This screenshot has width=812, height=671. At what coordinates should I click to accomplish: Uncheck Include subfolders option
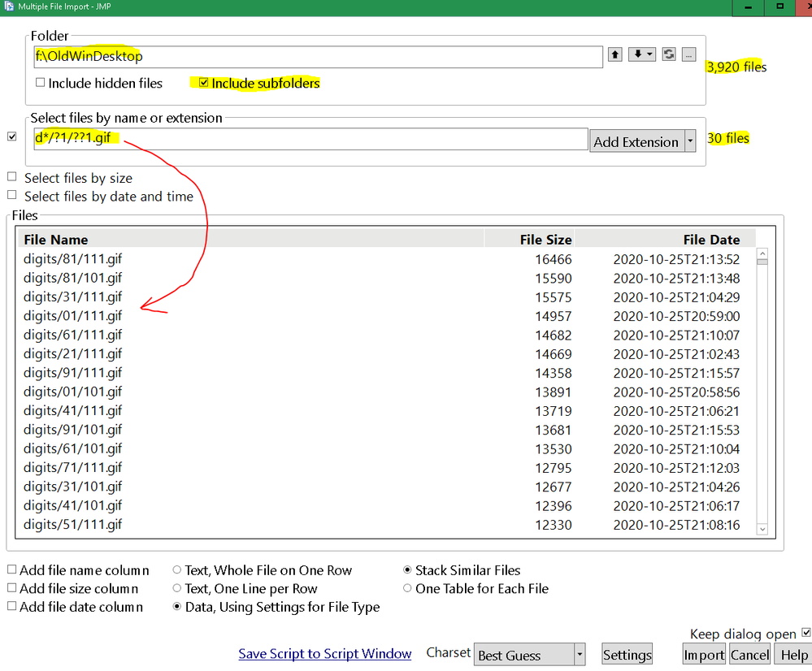click(203, 83)
